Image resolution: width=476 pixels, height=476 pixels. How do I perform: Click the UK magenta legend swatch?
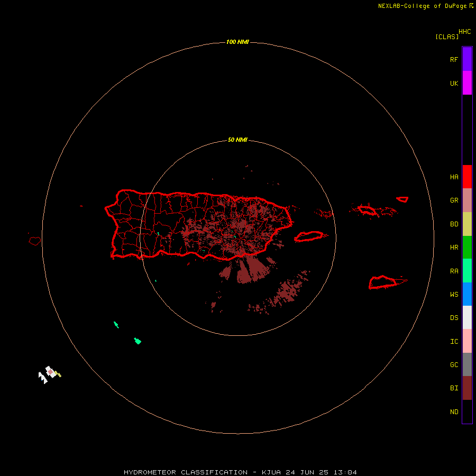(467, 83)
